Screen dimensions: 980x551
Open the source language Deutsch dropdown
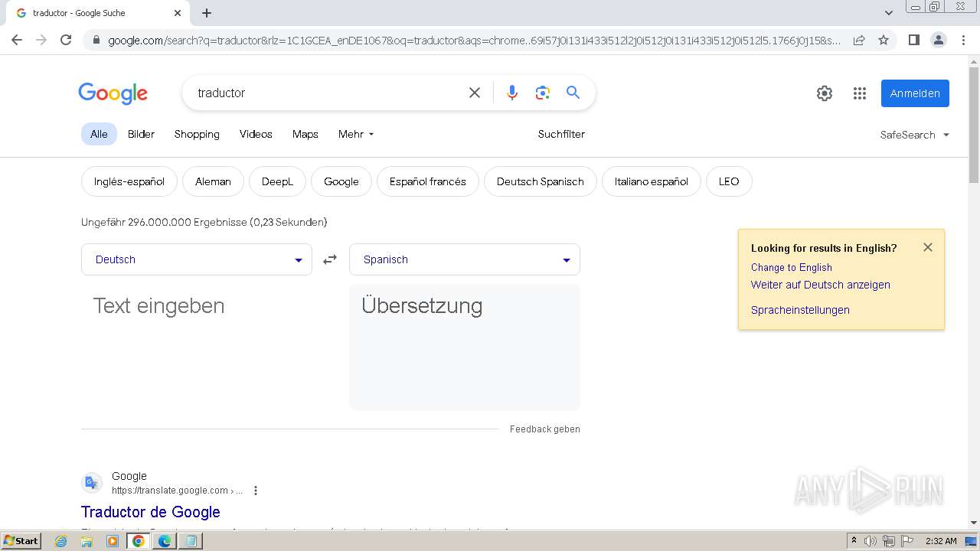point(197,259)
